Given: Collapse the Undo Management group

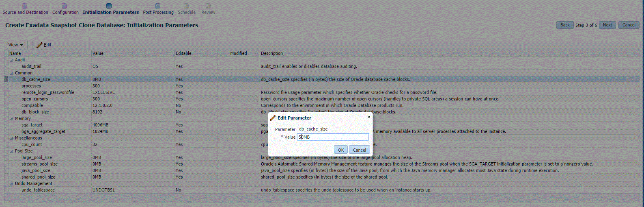Looking at the screenshot, I should pos(11,184).
